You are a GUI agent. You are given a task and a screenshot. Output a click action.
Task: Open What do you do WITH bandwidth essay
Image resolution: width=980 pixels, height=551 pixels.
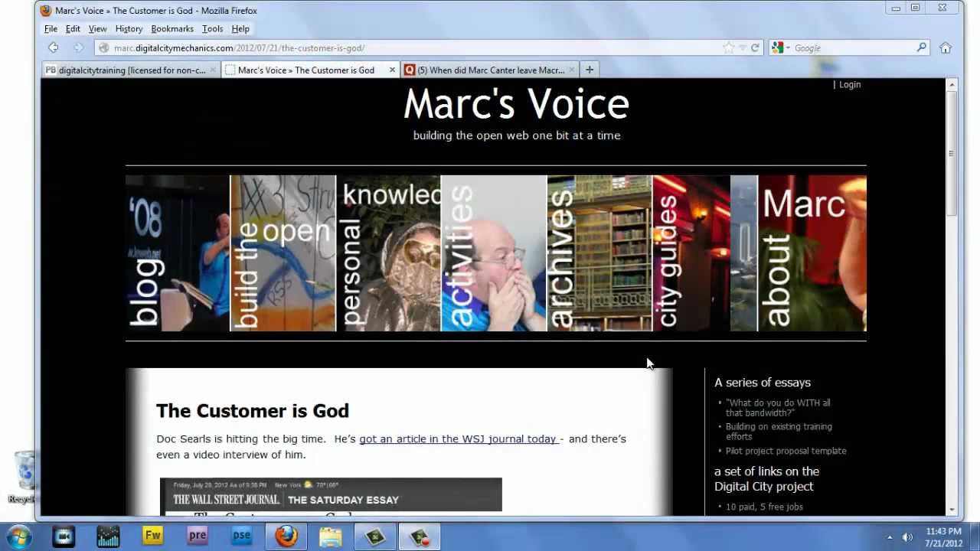(778, 407)
